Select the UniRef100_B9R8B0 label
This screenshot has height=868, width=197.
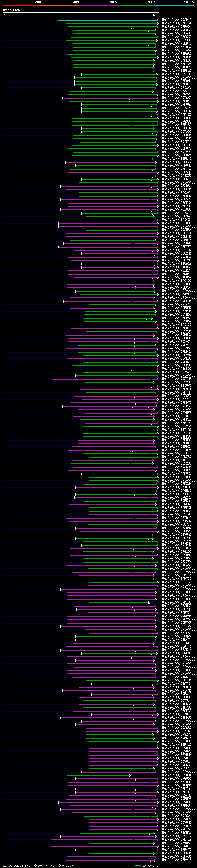point(176,26)
